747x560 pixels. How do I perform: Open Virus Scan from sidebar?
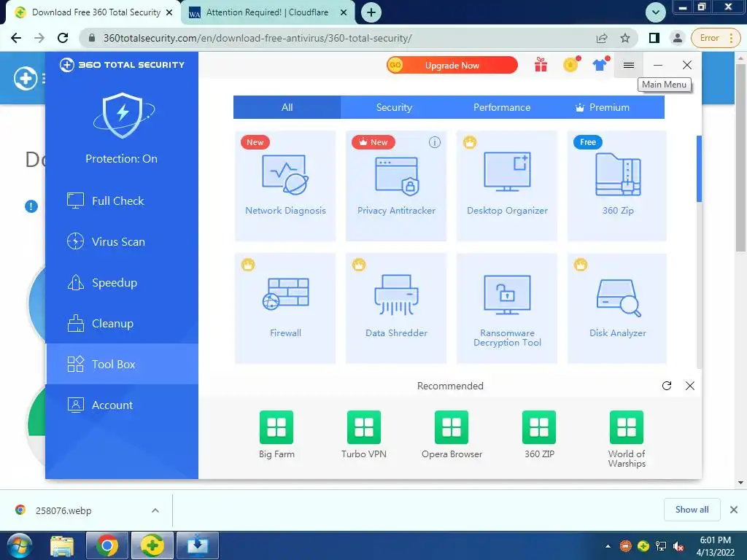[x=122, y=241]
